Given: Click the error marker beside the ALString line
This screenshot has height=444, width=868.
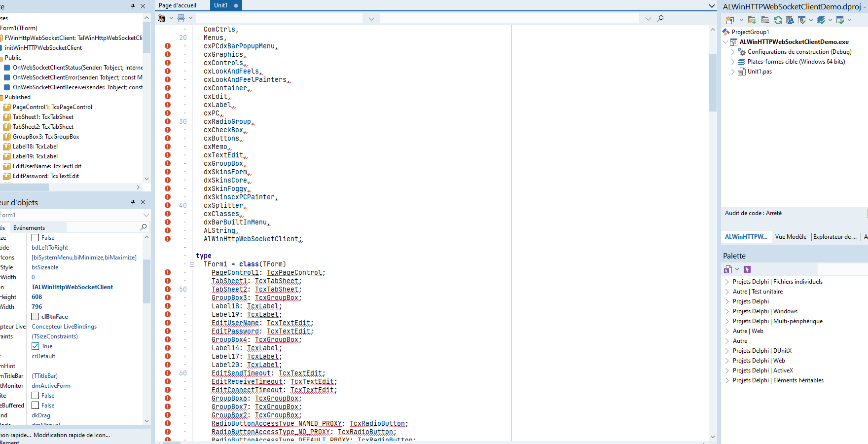Looking at the screenshot, I should pos(168,230).
